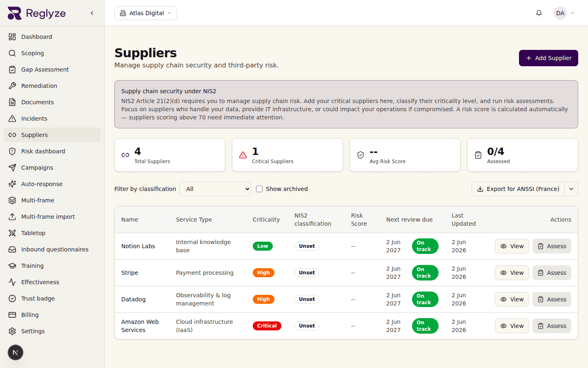Click the Gap Assessment clipboard icon
This screenshot has width=588, height=368.
[12, 70]
